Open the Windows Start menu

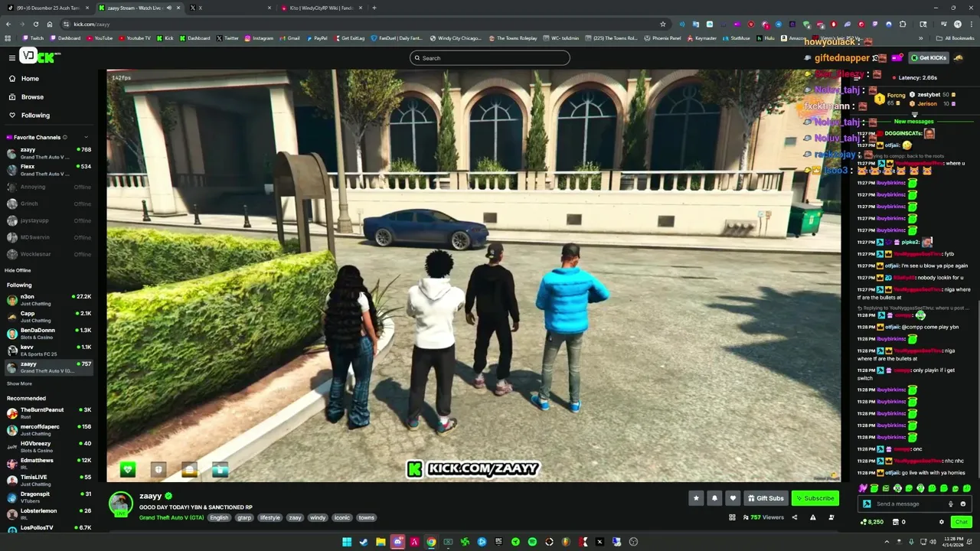click(347, 542)
